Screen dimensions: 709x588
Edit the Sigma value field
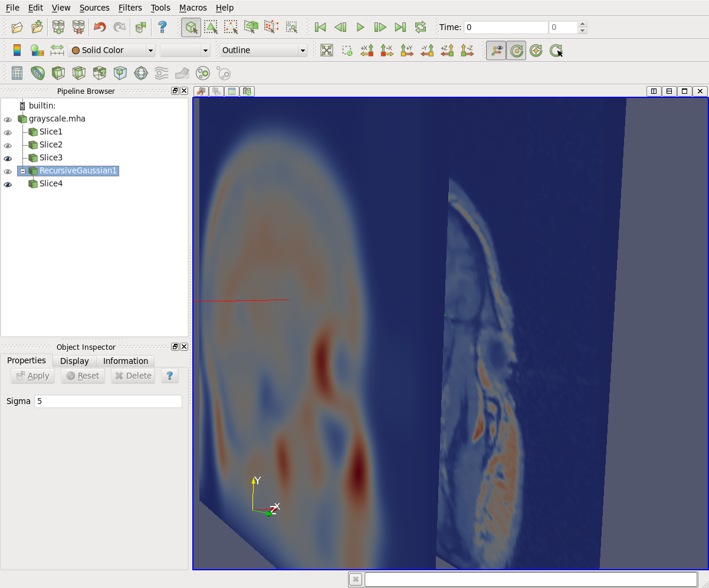coord(108,401)
